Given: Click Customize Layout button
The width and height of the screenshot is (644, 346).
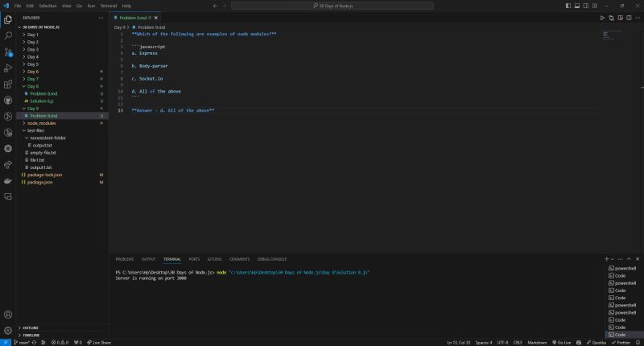Looking at the screenshot, I should click(595, 6).
